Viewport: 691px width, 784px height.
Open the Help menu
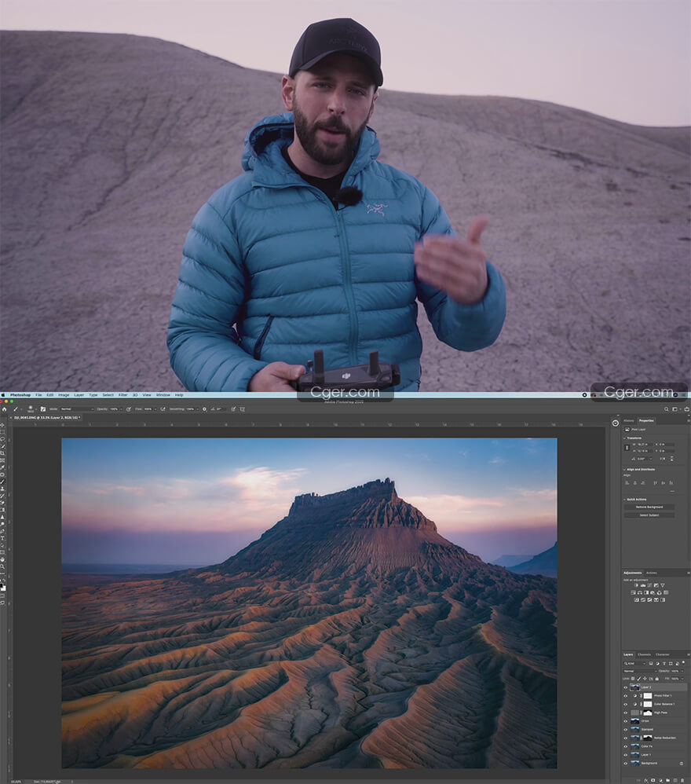coord(179,395)
